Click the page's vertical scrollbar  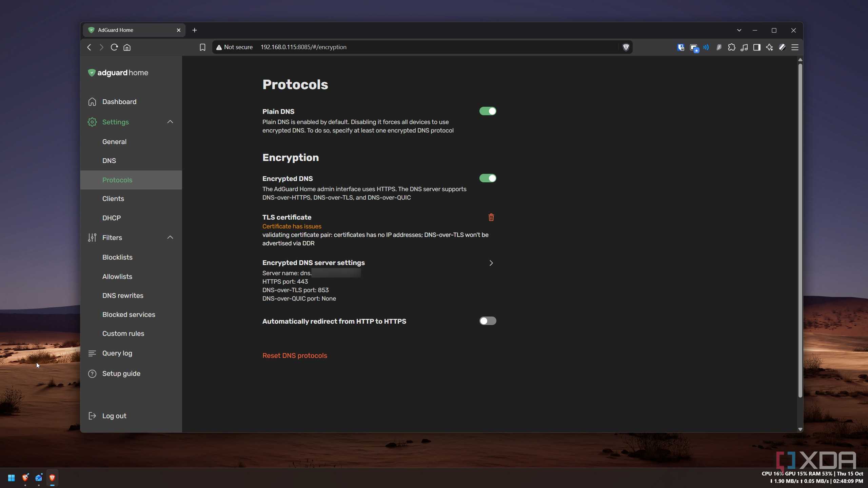800,230
